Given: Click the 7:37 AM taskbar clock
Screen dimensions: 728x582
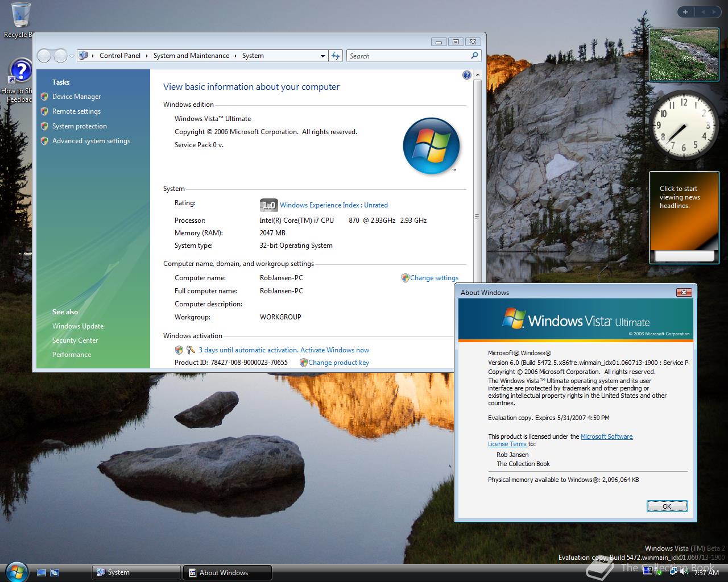Looking at the screenshot, I should pos(706,572).
